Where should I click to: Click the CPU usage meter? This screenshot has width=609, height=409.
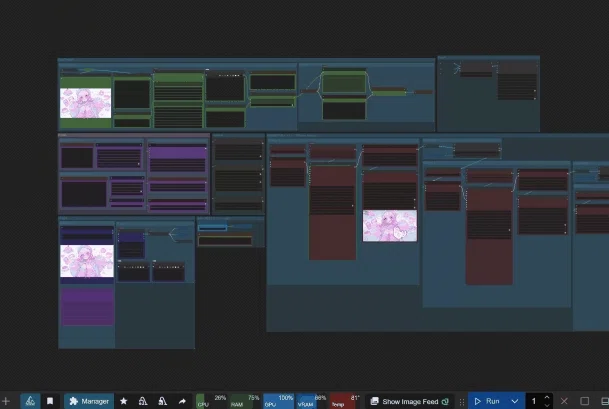tap(211, 401)
